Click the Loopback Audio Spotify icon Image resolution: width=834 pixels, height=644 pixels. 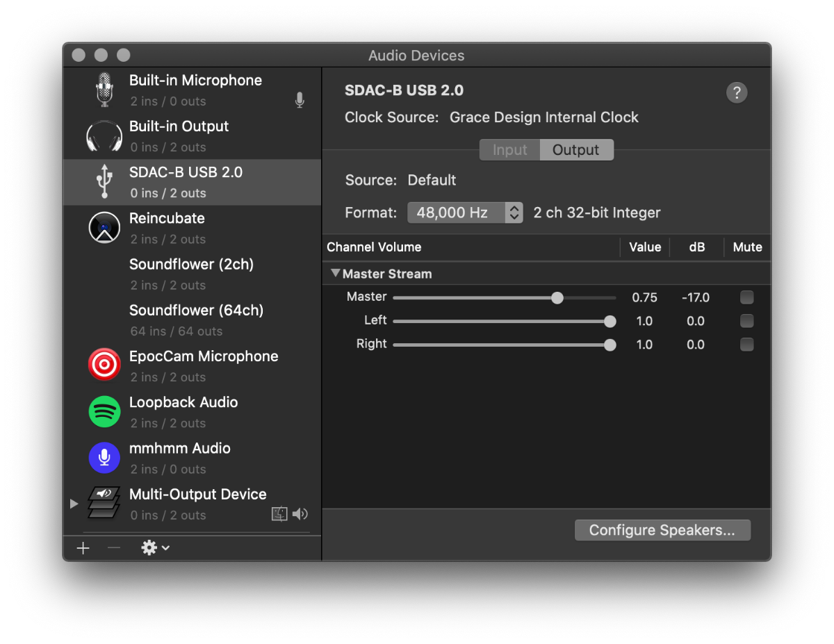104,411
